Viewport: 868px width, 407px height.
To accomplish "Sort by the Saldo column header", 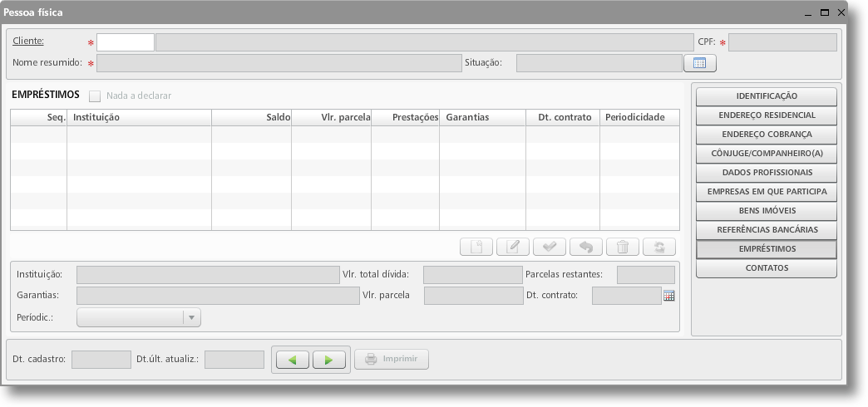I will pos(251,117).
